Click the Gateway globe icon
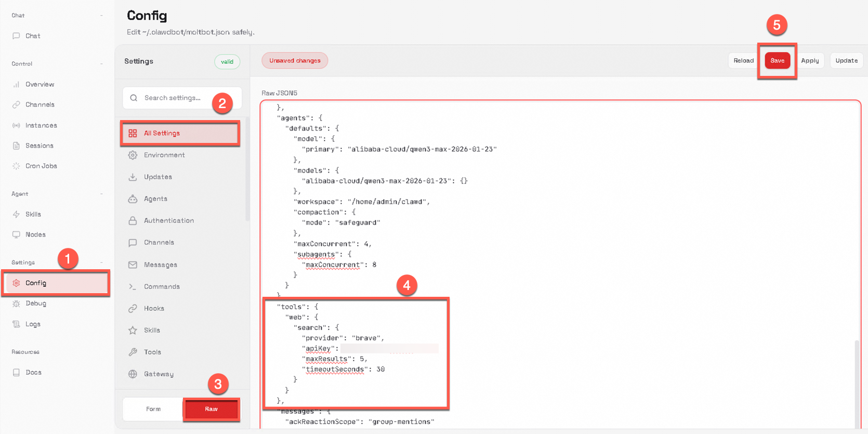Viewport: 868px width, 434px height. [x=133, y=374]
